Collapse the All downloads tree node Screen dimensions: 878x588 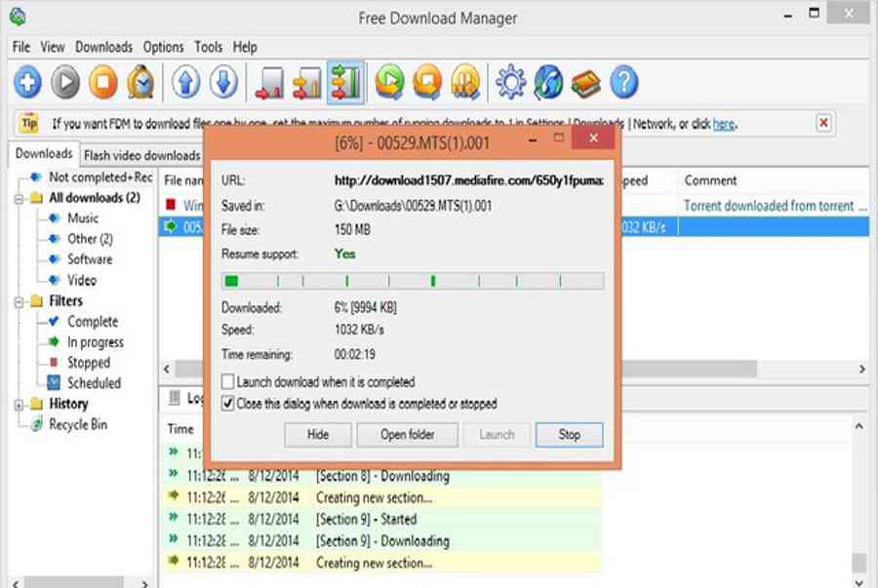point(19,199)
